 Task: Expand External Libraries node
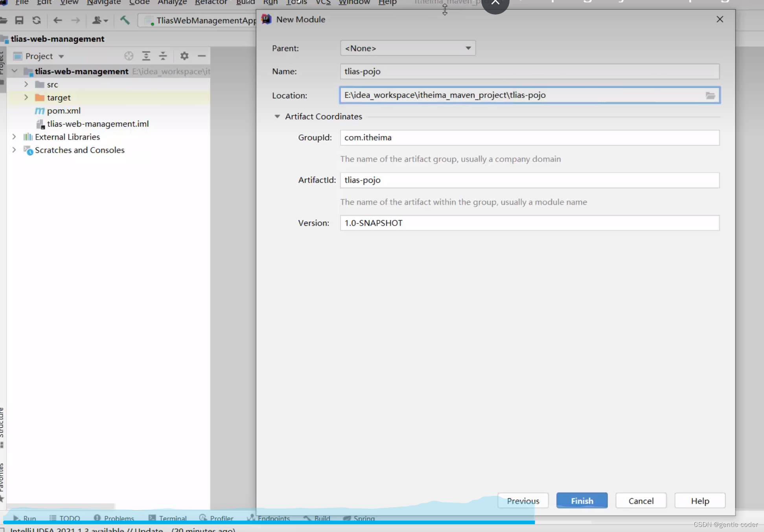tap(14, 137)
